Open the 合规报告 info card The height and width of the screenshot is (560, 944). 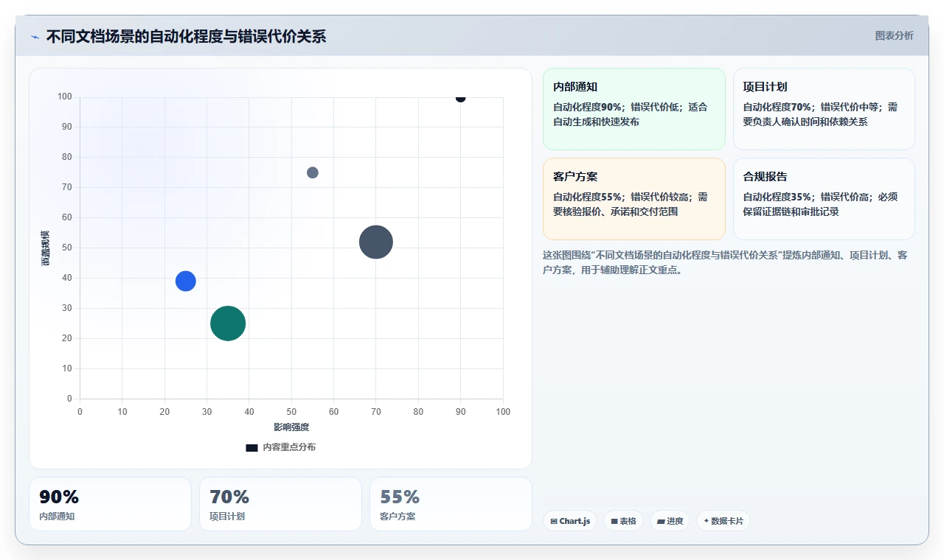(824, 199)
